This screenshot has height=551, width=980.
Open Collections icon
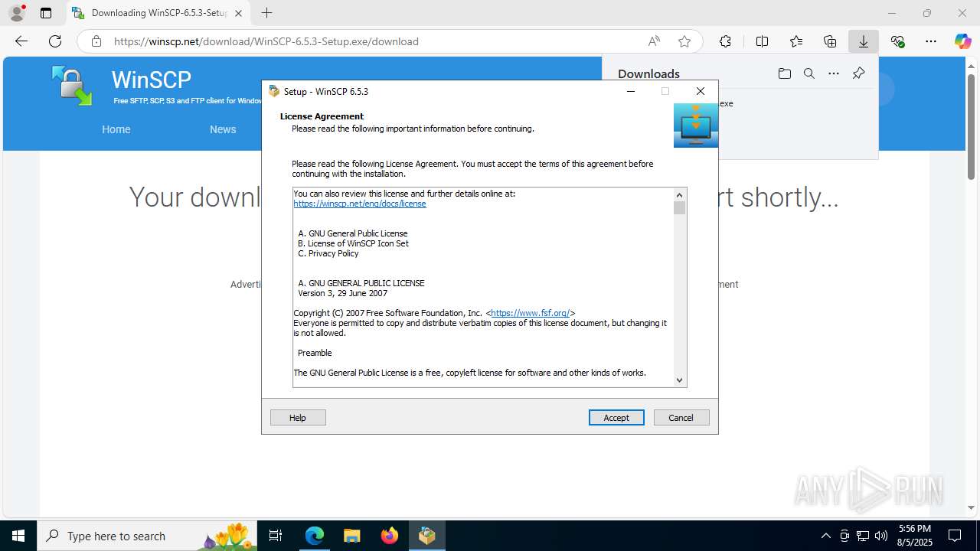coord(830,41)
